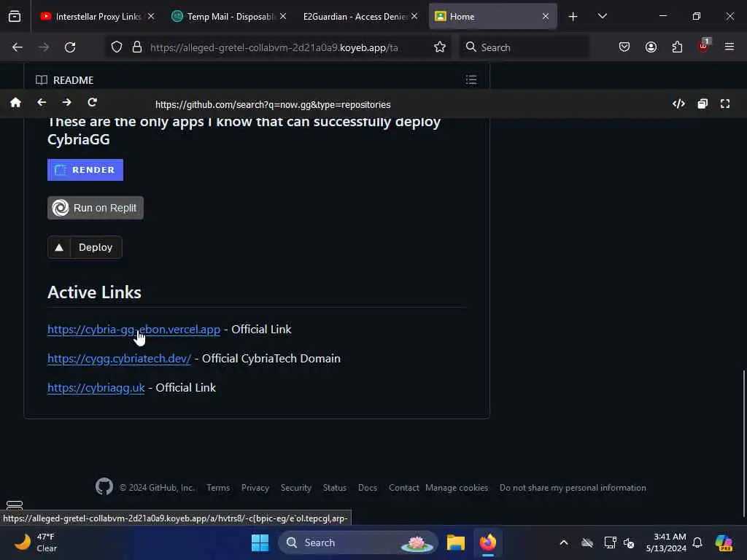Open cybria-gg-ebon.vercel.app link

(134, 330)
